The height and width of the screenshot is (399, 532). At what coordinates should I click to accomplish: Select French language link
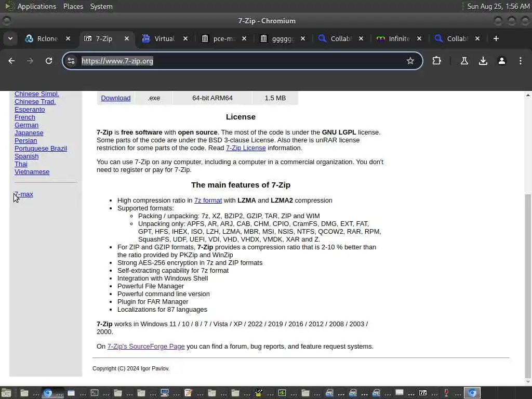[25, 117]
